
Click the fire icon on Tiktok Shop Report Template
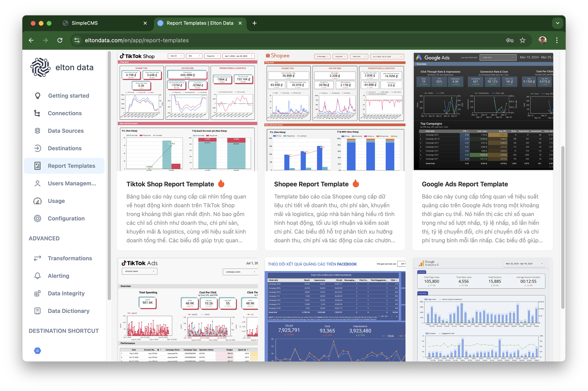click(x=221, y=184)
